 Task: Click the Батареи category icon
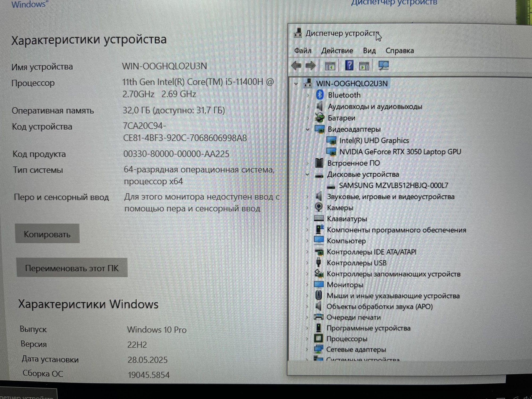[319, 118]
